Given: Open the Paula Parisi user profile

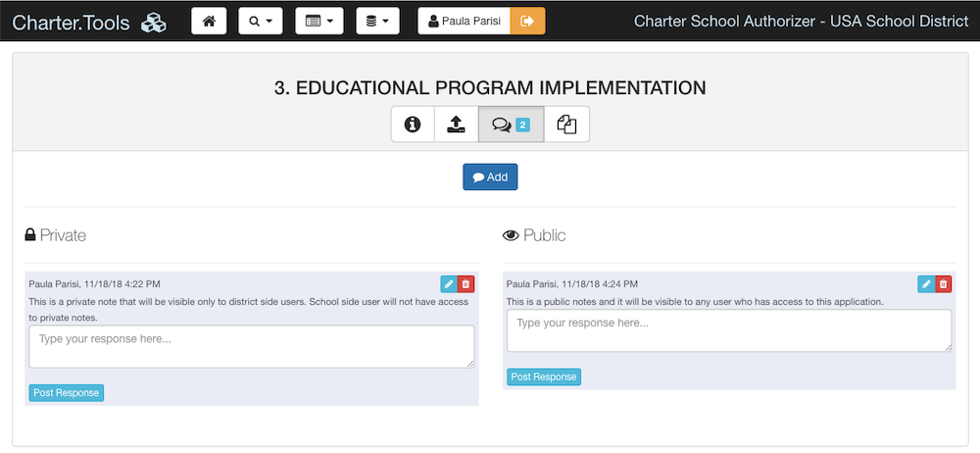Looking at the screenshot, I should tap(465, 22).
